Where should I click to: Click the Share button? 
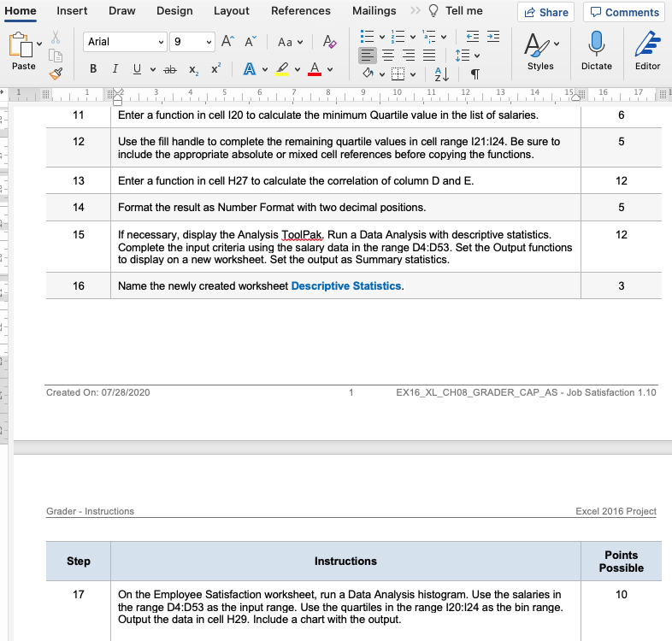point(545,12)
